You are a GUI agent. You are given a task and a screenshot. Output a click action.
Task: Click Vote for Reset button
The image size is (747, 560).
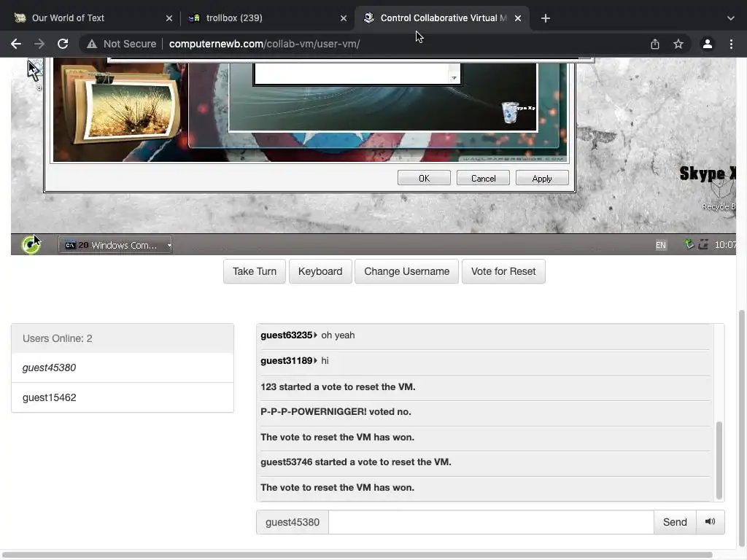[503, 271]
